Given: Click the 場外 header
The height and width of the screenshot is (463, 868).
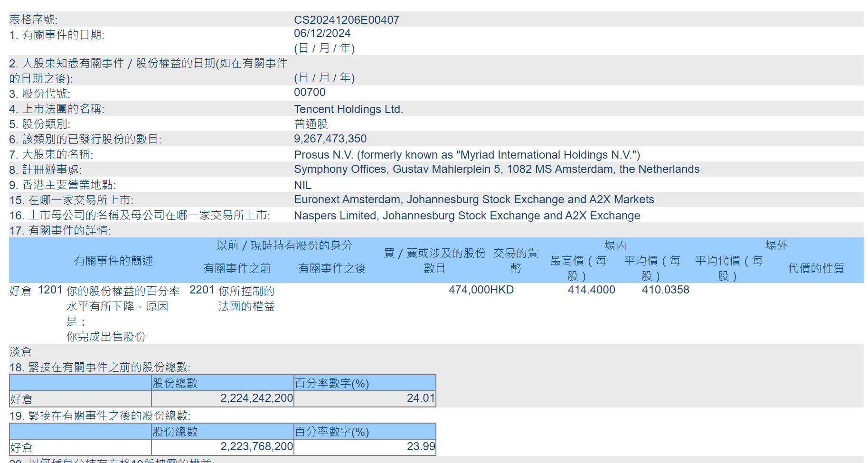Looking at the screenshot, I should 777,246.
